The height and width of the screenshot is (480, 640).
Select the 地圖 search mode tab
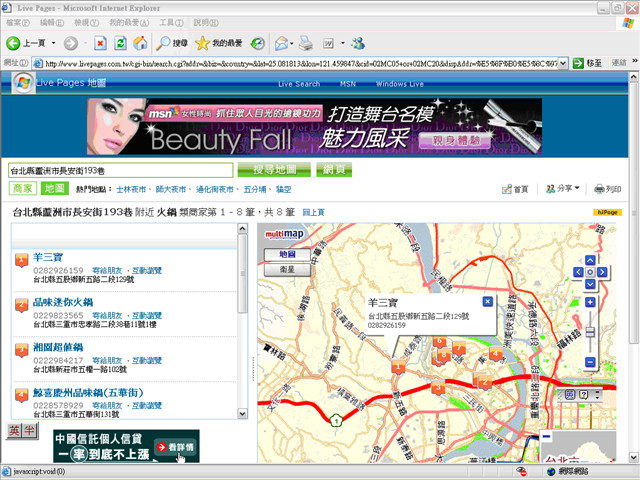click(x=54, y=188)
